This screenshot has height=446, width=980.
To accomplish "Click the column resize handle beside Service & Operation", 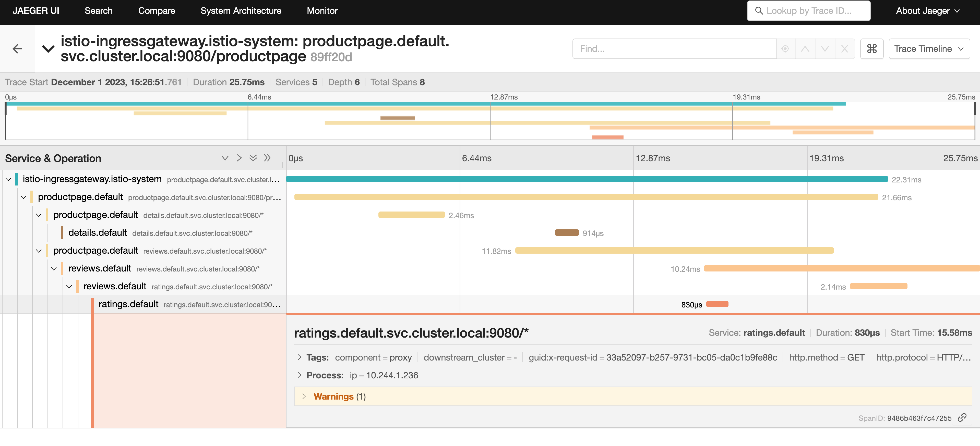I will [282, 164].
